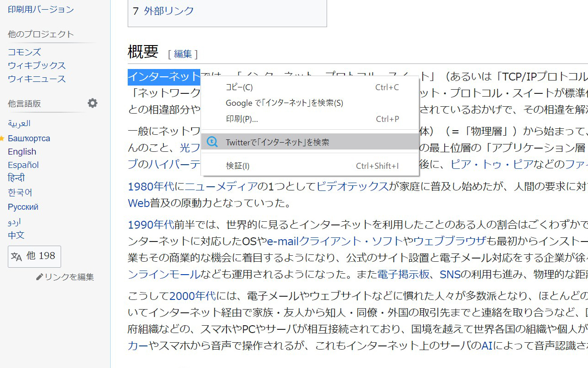Choose 検証(I) from the context menu
The height and width of the screenshot is (368, 588).
coord(310,166)
